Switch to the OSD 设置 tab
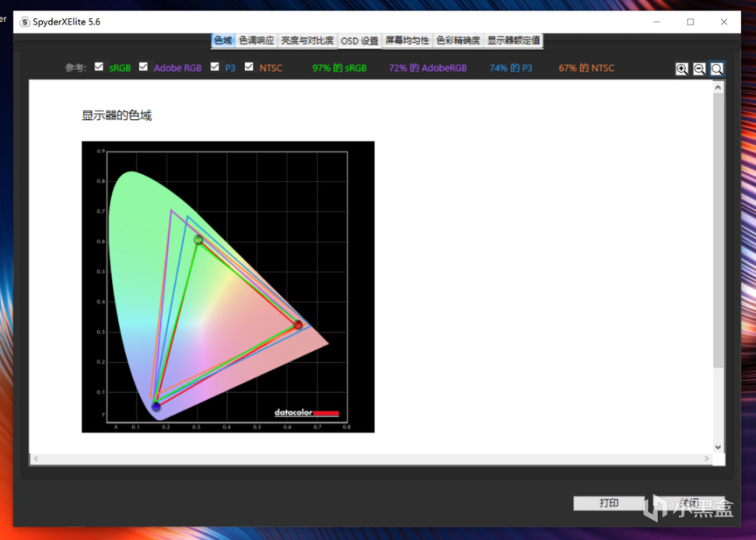 point(359,41)
